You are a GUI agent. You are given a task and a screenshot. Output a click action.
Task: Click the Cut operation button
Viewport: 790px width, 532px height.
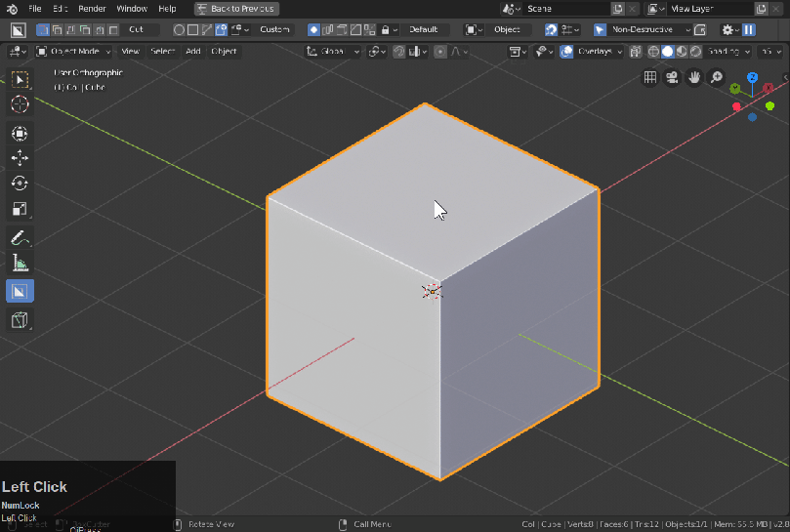tap(137, 30)
